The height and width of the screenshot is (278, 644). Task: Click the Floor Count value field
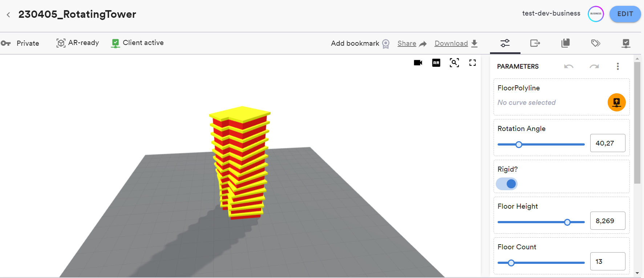pyautogui.click(x=607, y=261)
